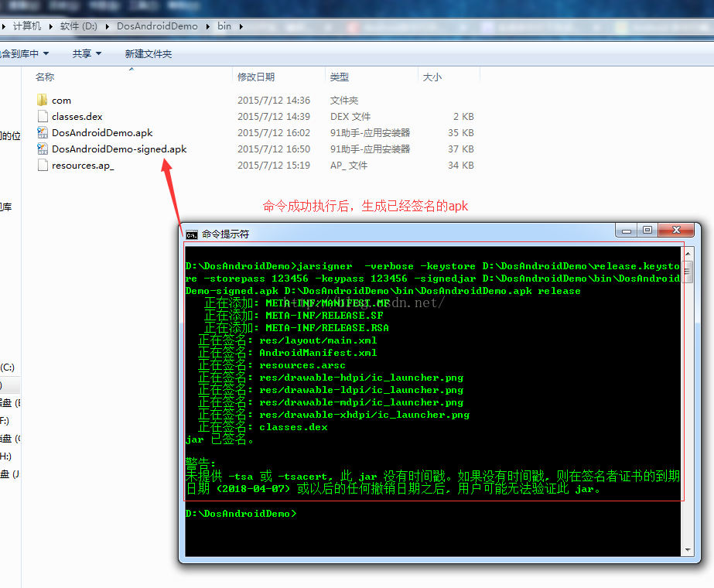
Task: Sort files by 修改日期 column header
Action: tap(255, 77)
